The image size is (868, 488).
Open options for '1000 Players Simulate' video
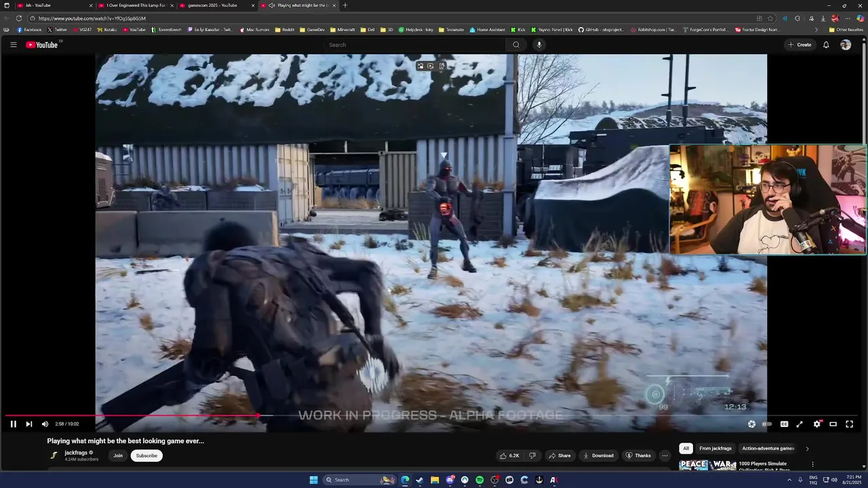pos(812,464)
